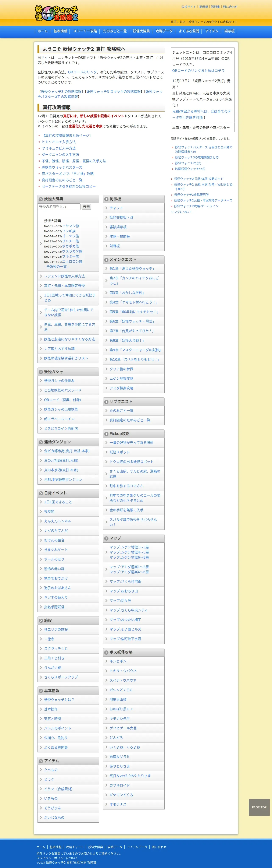272x868 pixels.
Task: Open 第1章「消えた妖怪ウォッチ」quest
Action: (133, 268)
